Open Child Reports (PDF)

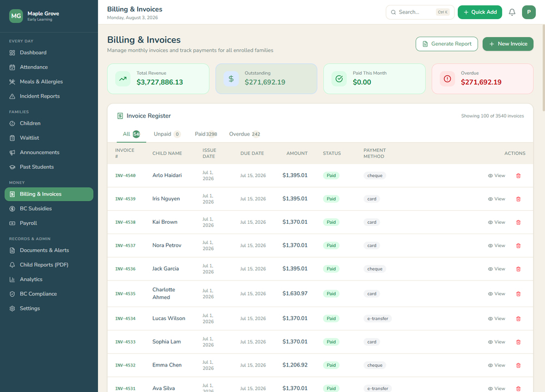(x=49, y=265)
